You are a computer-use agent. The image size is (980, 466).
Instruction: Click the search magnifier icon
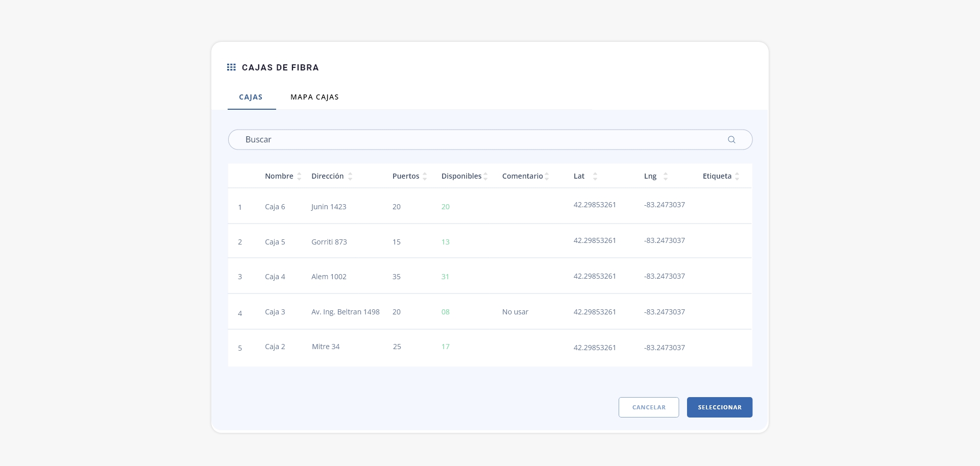[731, 139]
